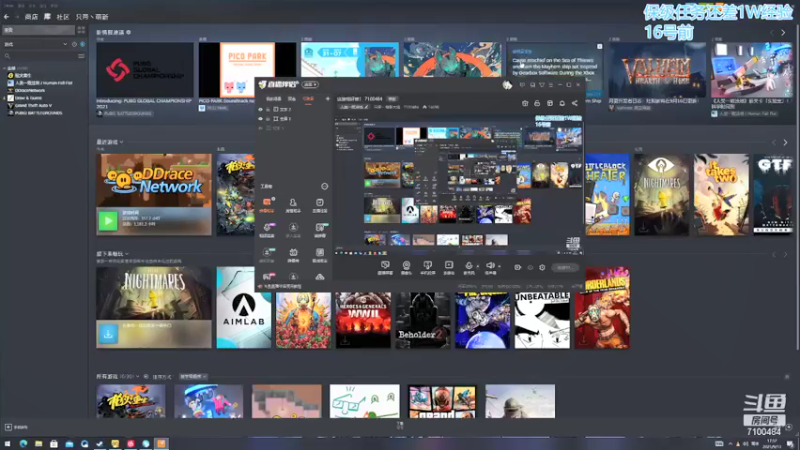Open advanced filter options icon beside search

[81, 56]
